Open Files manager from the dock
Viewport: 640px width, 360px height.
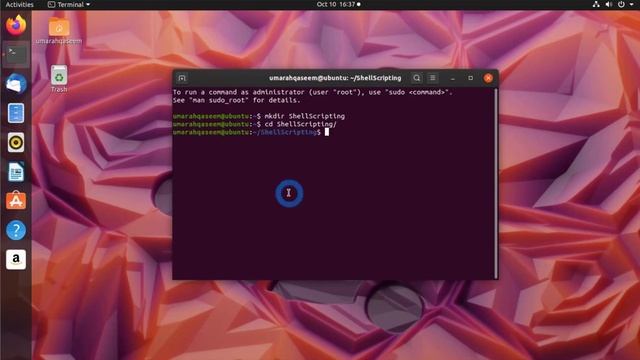click(x=16, y=113)
